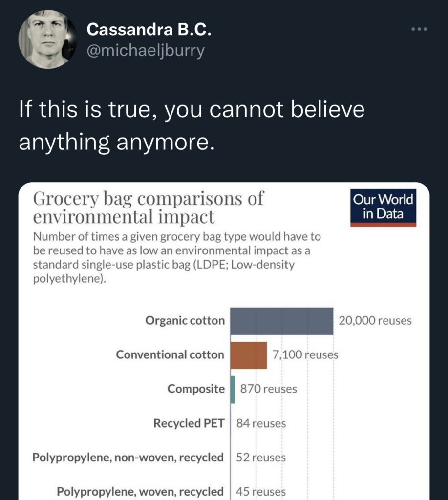
Task: Tap the 'Composite' row label
Action: tap(196, 389)
